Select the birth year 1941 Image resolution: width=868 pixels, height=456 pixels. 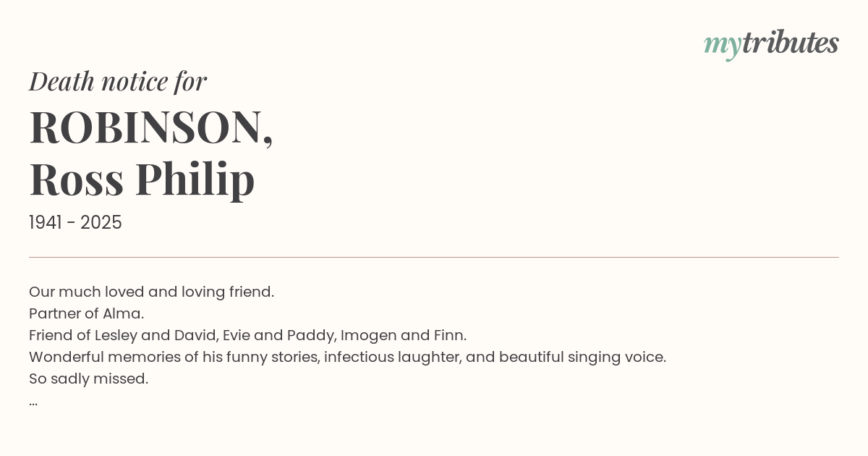point(45,222)
